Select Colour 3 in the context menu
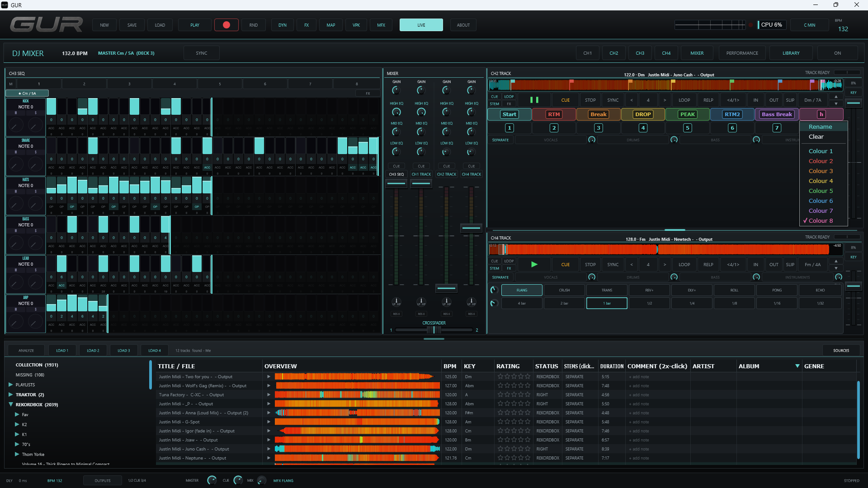868x488 pixels. [823, 171]
